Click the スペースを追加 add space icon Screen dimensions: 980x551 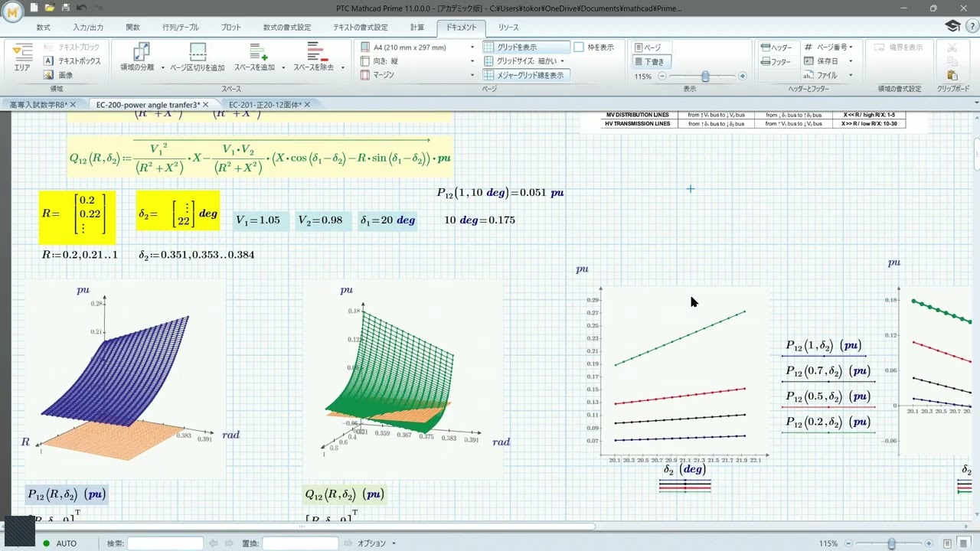point(258,51)
